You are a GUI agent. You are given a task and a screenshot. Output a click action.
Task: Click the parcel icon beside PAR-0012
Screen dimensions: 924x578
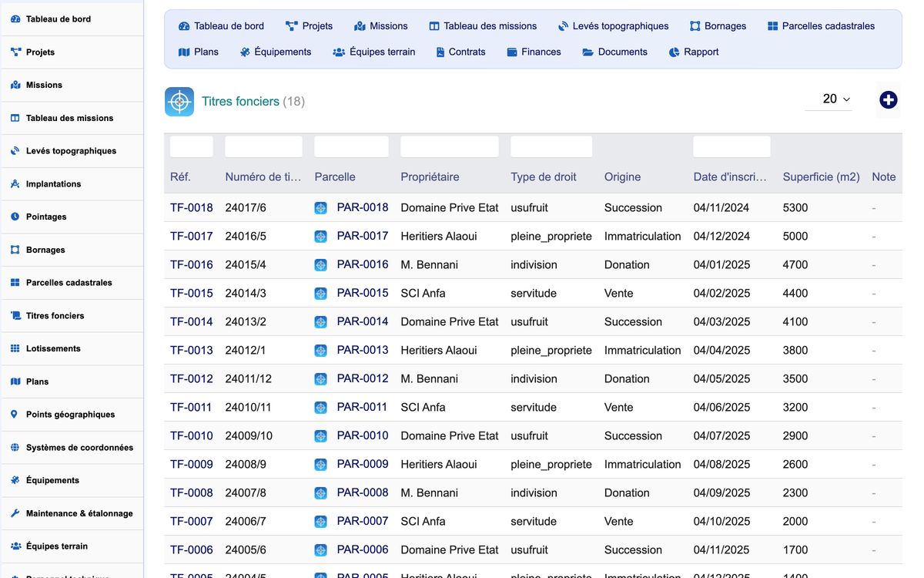pyautogui.click(x=321, y=379)
